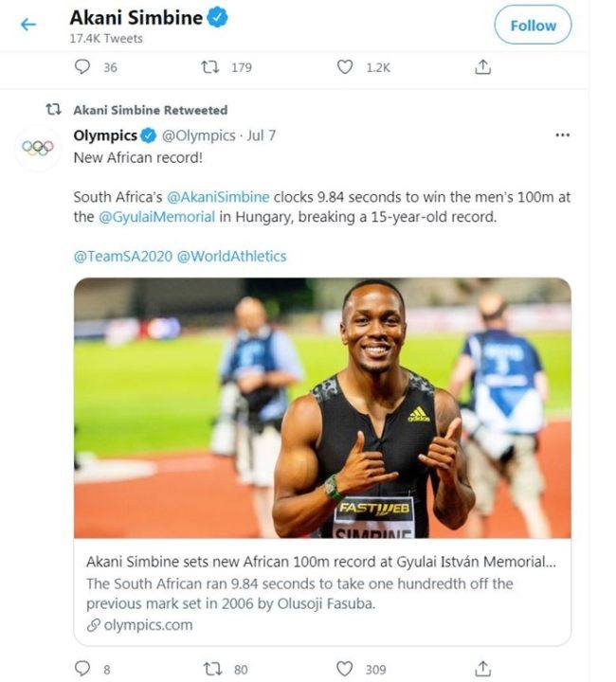This screenshot has width=616, height=682.
Task: Open the @AkaniSimbine mention link
Action: pyautogui.click(x=218, y=197)
